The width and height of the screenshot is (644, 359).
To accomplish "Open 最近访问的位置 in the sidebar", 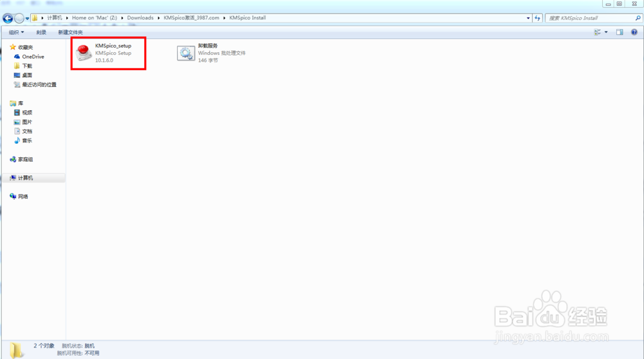I will 35,84.
